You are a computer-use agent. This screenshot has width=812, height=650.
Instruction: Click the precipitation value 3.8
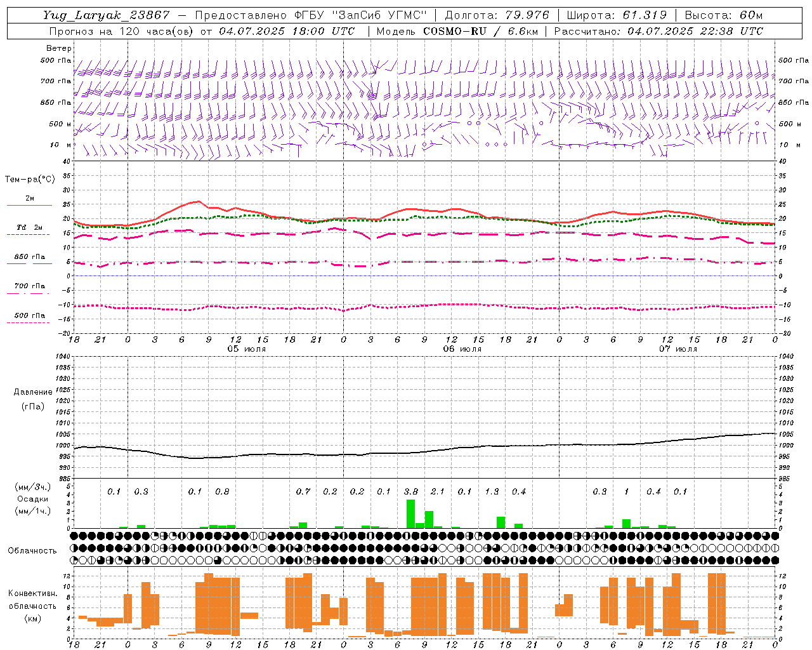[411, 491]
